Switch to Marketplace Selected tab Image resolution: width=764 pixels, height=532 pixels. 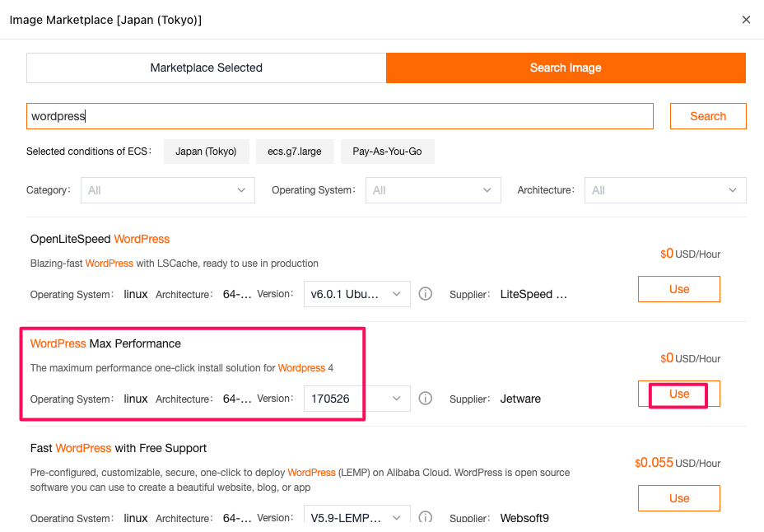[206, 68]
